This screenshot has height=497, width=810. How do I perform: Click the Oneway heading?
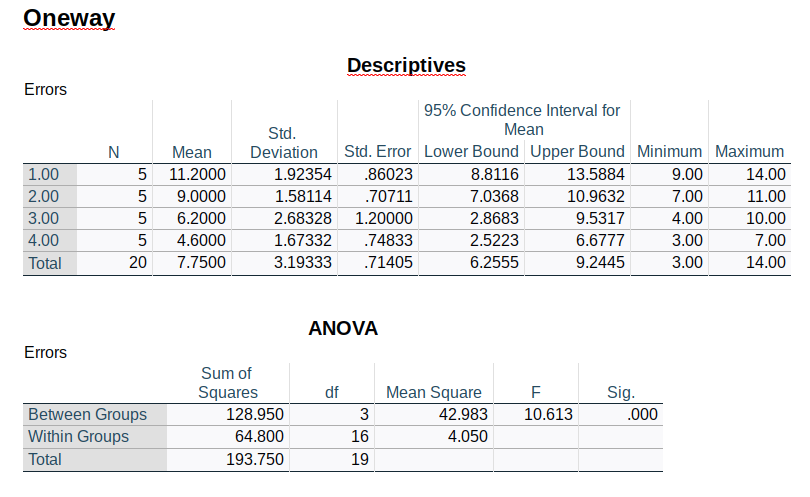[x=69, y=18]
